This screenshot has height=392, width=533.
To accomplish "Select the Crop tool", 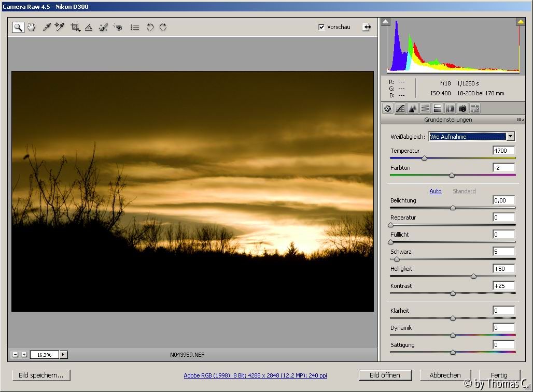I will 75,27.
